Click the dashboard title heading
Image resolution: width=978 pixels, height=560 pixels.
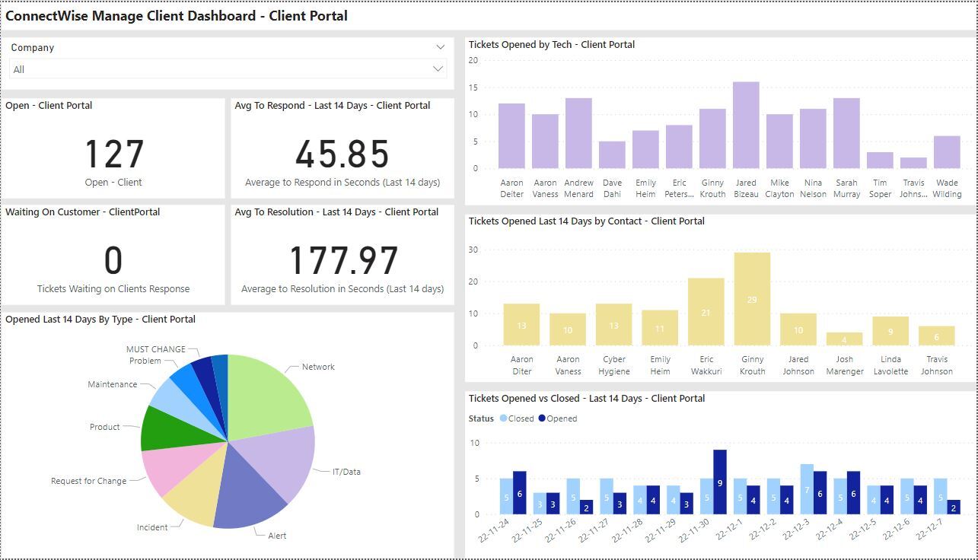tap(177, 15)
